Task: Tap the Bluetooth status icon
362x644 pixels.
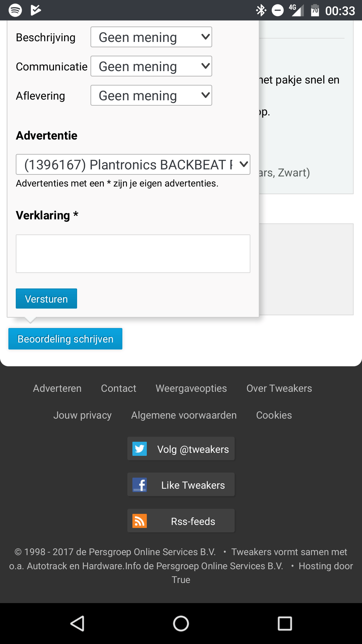Action: 261,10
